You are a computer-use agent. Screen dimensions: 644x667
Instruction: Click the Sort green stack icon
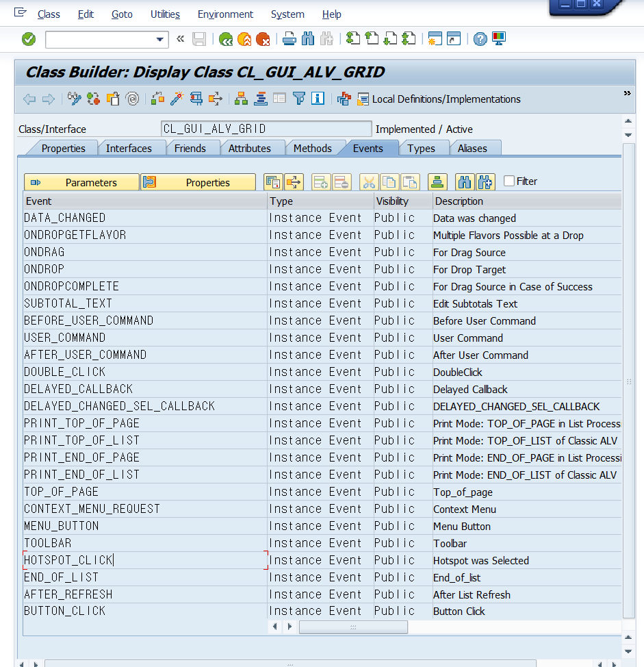pyautogui.click(x=437, y=182)
